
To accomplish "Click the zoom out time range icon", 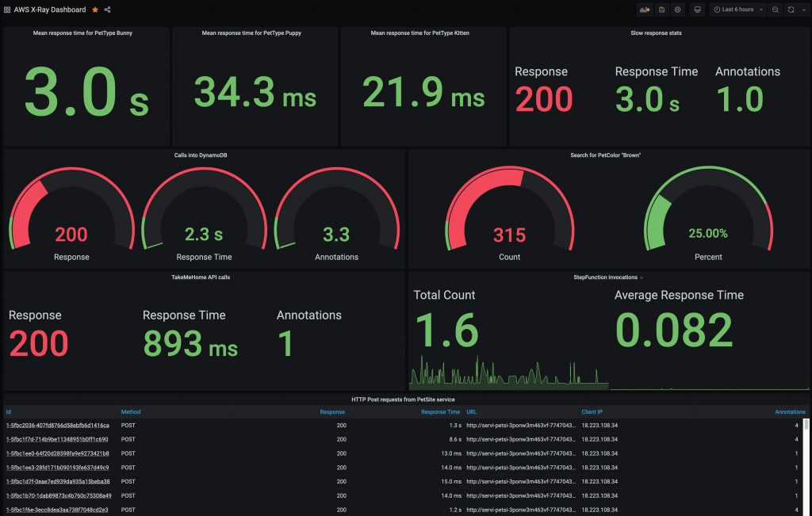I will click(x=776, y=10).
